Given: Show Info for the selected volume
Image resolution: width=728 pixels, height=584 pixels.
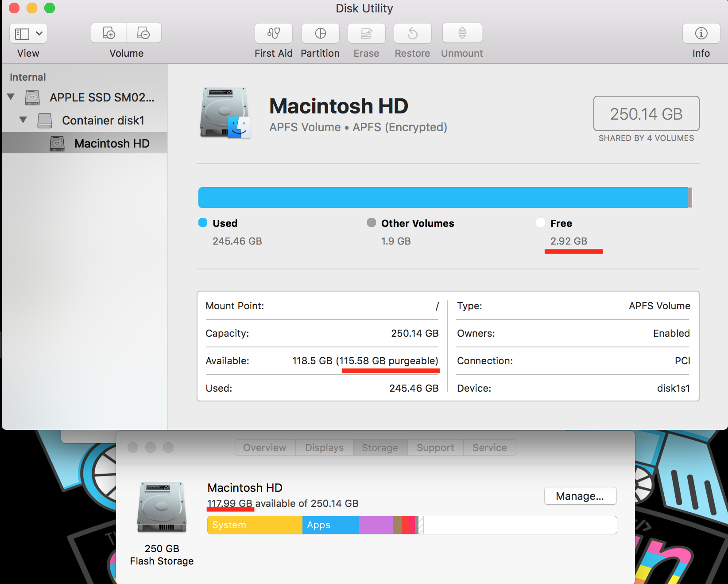Looking at the screenshot, I should (x=701, y=33).
